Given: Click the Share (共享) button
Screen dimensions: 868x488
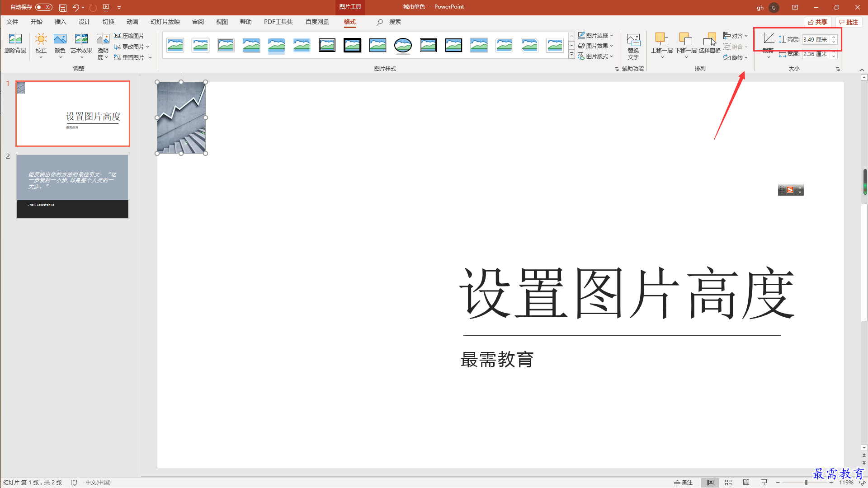Looking at the screenshot, I should (818, 22).
